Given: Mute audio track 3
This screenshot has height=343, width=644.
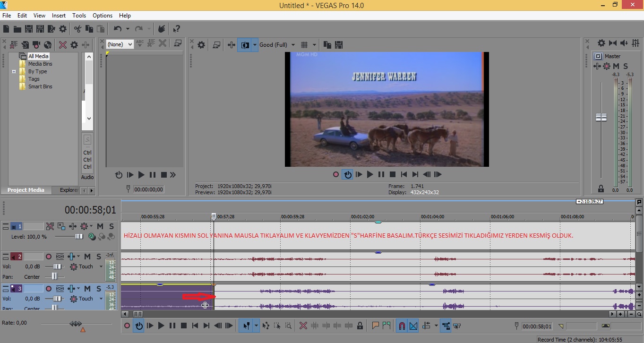Looking at the screenshot, I should pyautogui.click(x=87, y=289).
